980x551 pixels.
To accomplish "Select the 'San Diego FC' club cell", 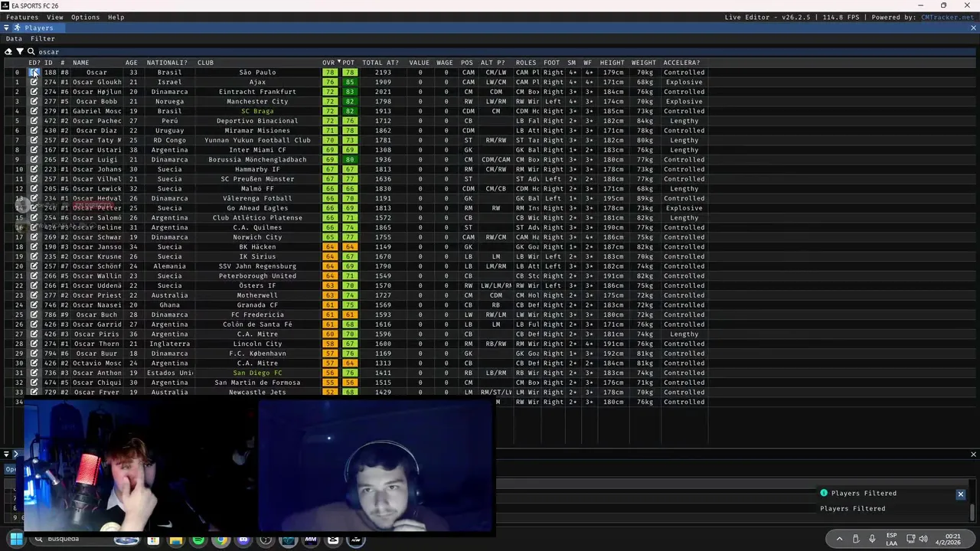I will pyautogui.click(x=257, y=373).
